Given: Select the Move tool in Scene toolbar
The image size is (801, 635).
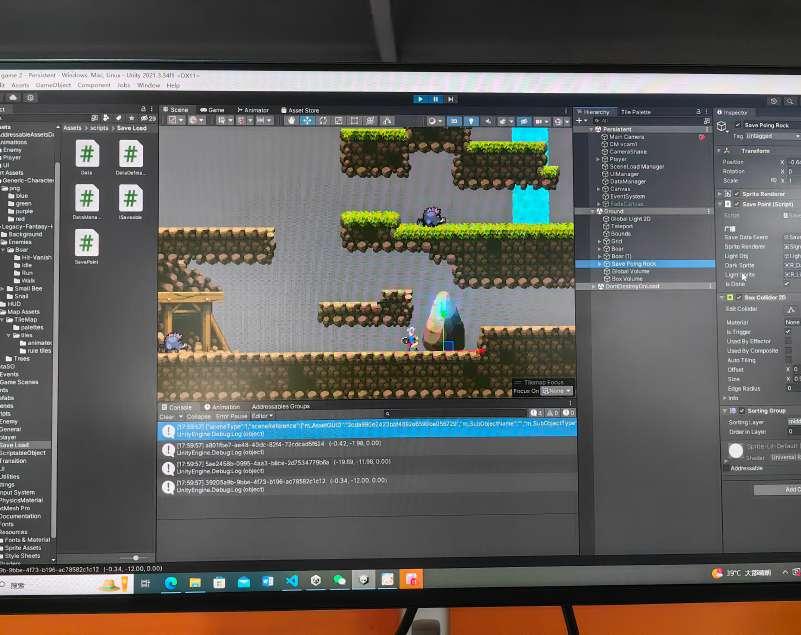Looking at the screenshot, I should tap(307, 121).
